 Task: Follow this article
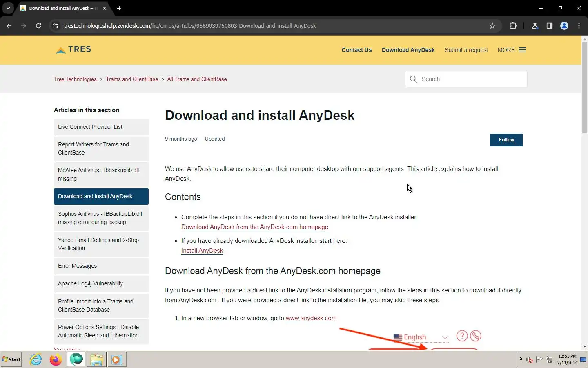click(506, 140)
